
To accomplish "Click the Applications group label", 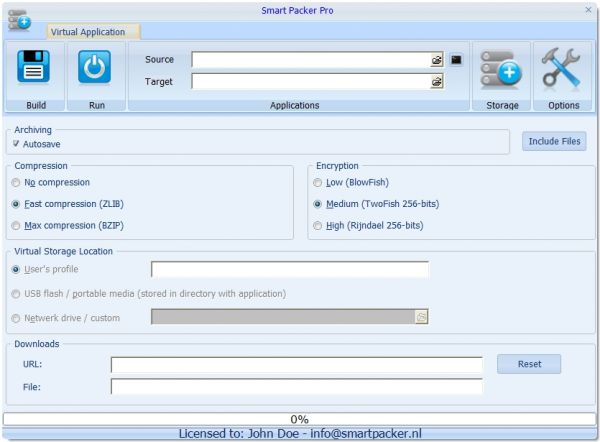I will pos(294,105).
